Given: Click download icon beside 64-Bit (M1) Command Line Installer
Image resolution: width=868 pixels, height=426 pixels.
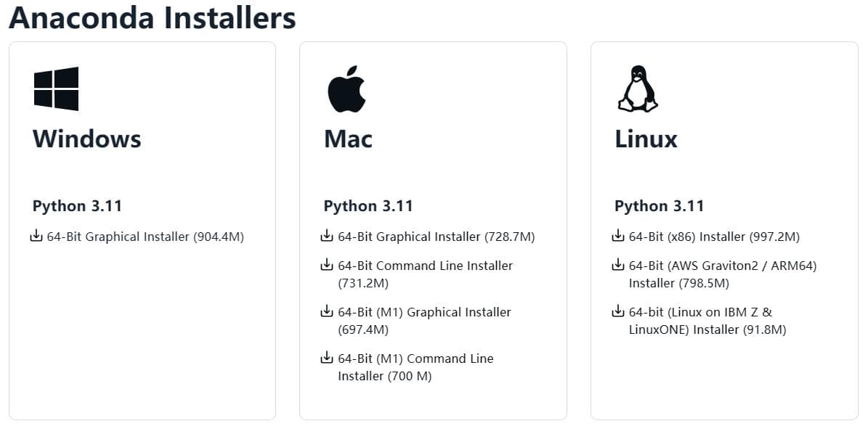Looking at the screenshot, I should click(x=327, y=358).
